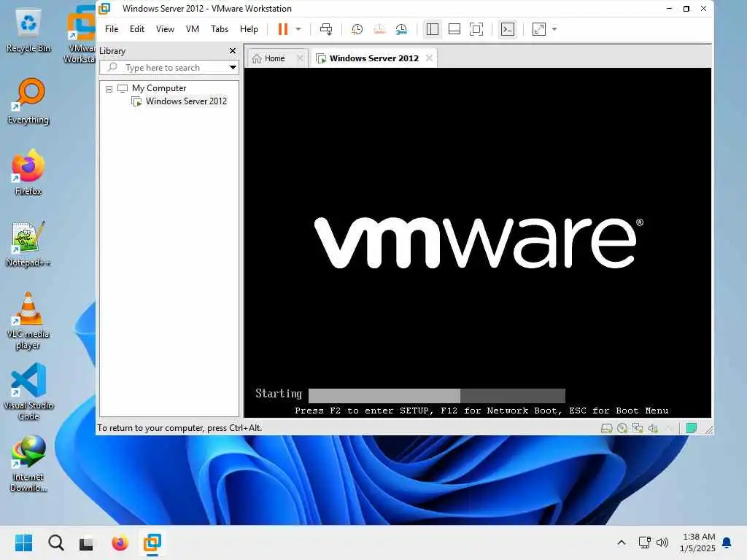The image size is (747, 560).
Task: Close the Home tab
Action: click(300, 58)
